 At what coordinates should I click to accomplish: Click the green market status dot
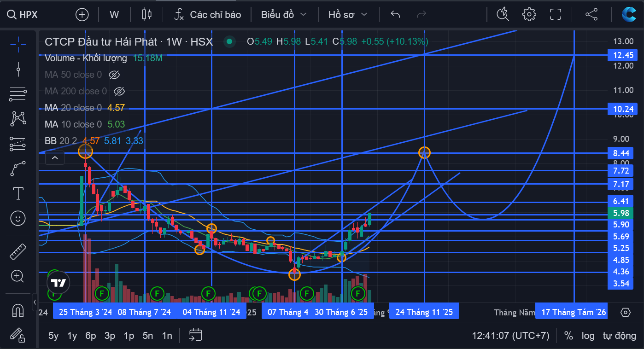coord(229,42)
